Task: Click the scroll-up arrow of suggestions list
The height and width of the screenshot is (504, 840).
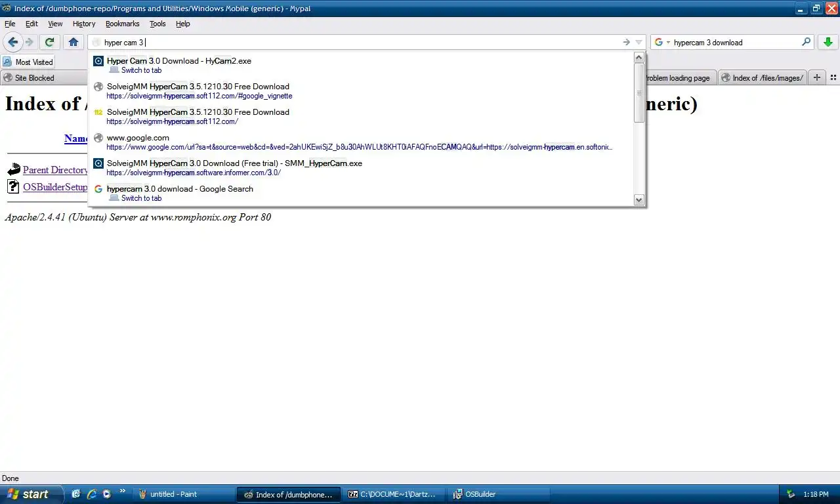Action: (639, 58)
